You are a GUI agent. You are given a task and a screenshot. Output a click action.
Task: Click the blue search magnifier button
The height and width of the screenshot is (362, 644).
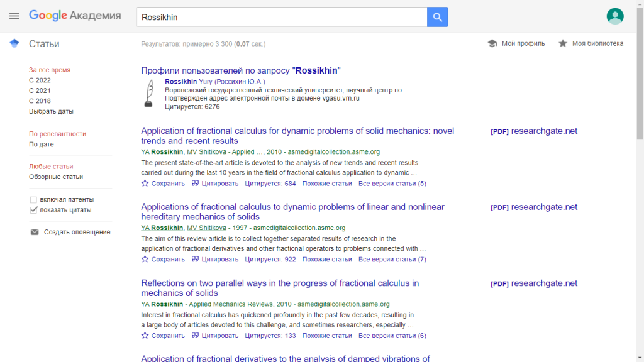click(437, 17)
